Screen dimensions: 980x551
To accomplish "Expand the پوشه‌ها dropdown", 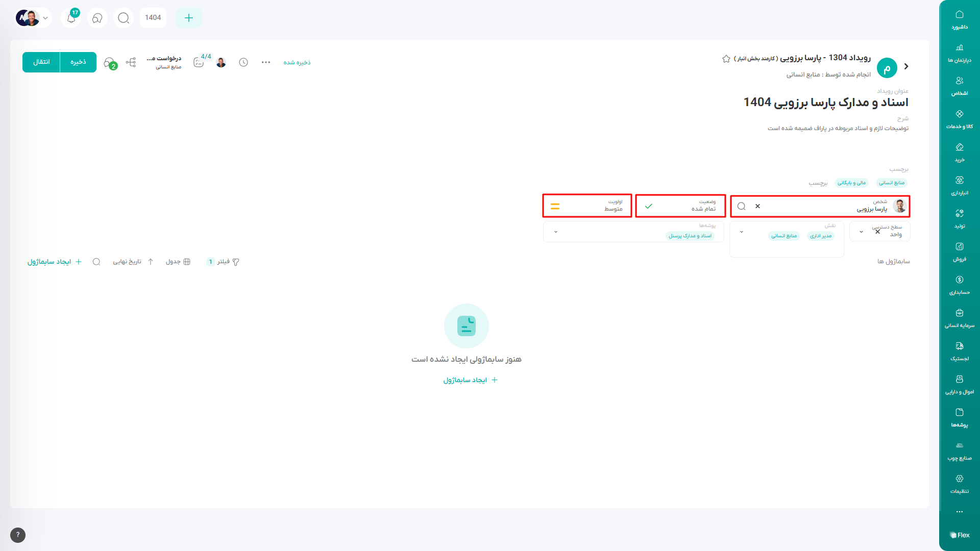I will click(x=556, y=232).
